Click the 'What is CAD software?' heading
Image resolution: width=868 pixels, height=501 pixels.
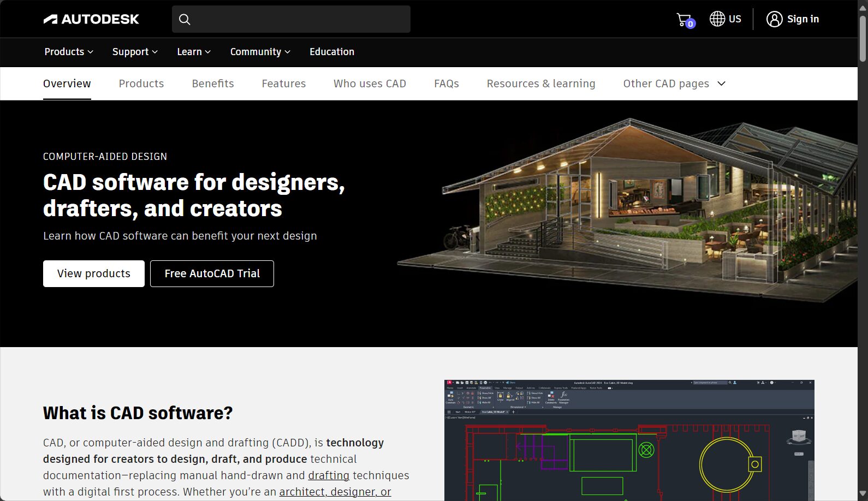click(x=138, y=413)
